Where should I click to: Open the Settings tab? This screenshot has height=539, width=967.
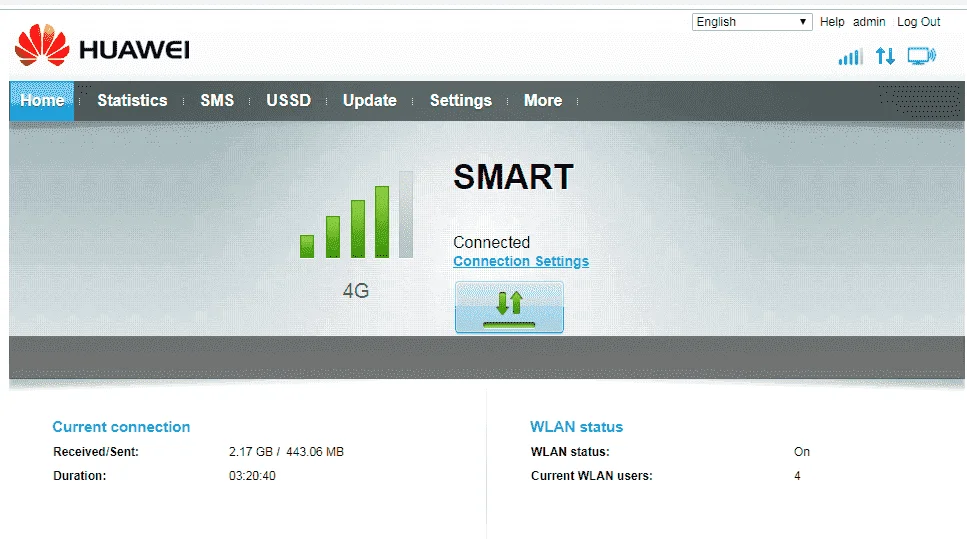pyautogui.click(x=461, y=101)
